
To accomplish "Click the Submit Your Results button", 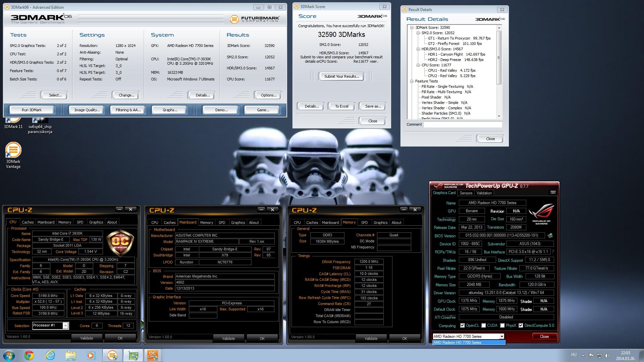I will [x=341, y=76].
